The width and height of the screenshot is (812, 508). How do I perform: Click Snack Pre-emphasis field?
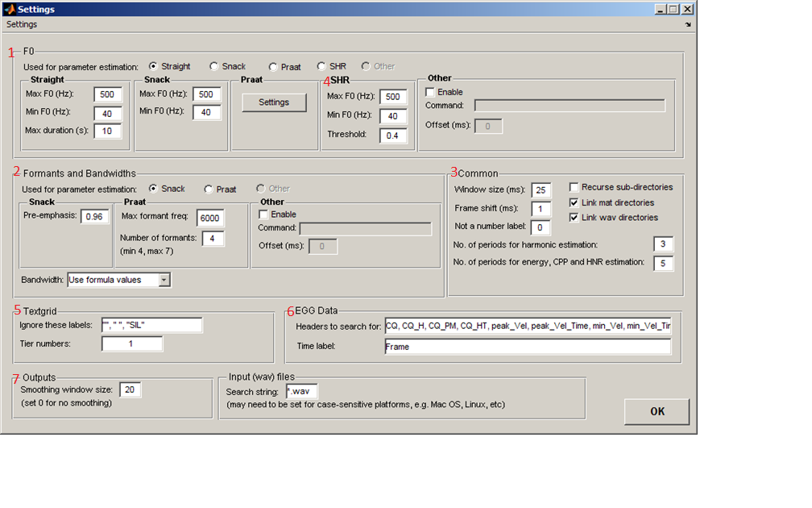[x=95, y=216]
